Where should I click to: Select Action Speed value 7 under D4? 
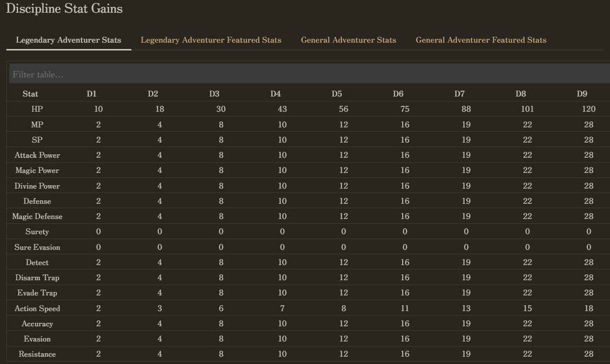pyautogui.click(x=282, y=309)
